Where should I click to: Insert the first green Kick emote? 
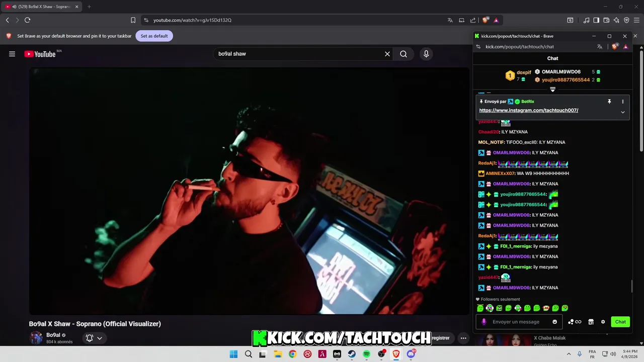pos(480,308)
